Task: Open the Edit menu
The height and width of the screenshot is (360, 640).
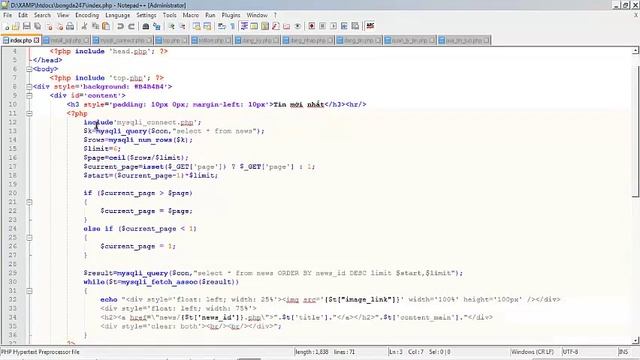Action: click(23, 15)
